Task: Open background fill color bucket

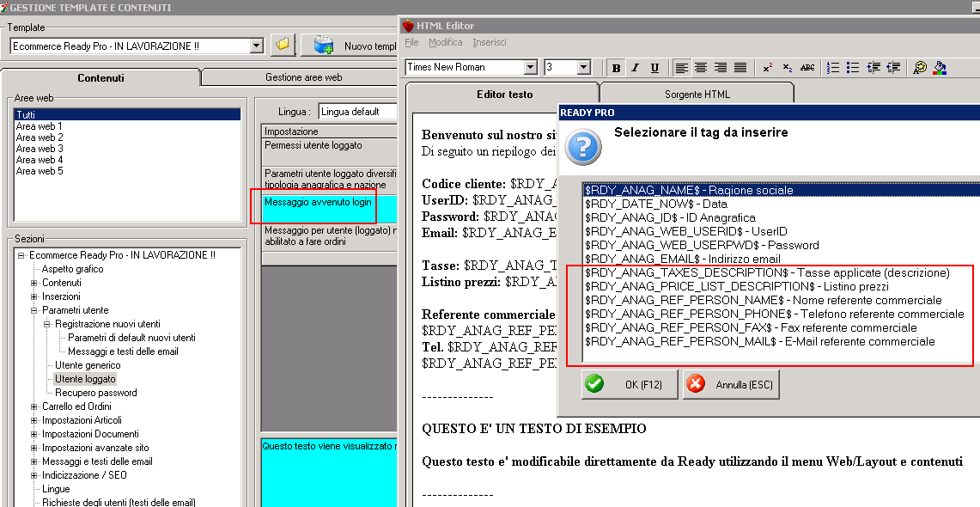Action: pyautogui.click(x=940, y=68)
